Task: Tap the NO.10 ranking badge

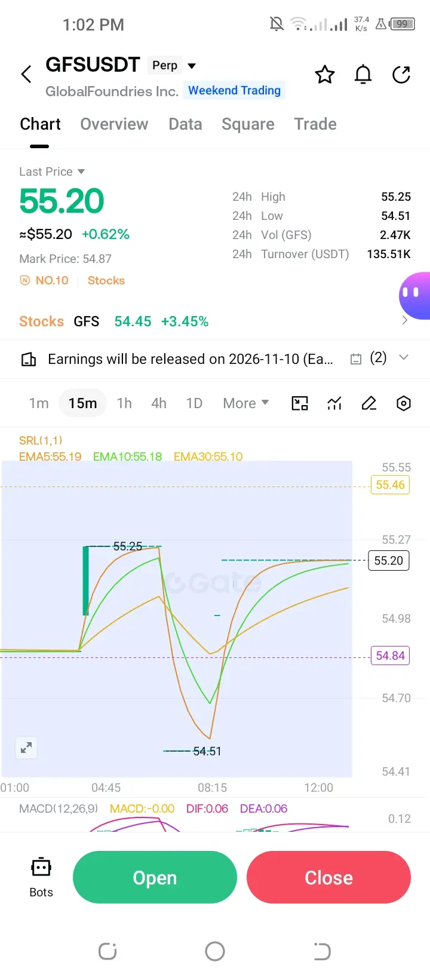Action: [44, 280]
